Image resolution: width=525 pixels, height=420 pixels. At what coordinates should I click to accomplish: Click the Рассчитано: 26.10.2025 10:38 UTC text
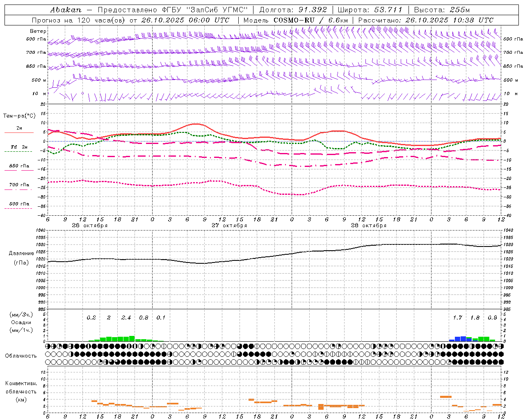point(426,20)
